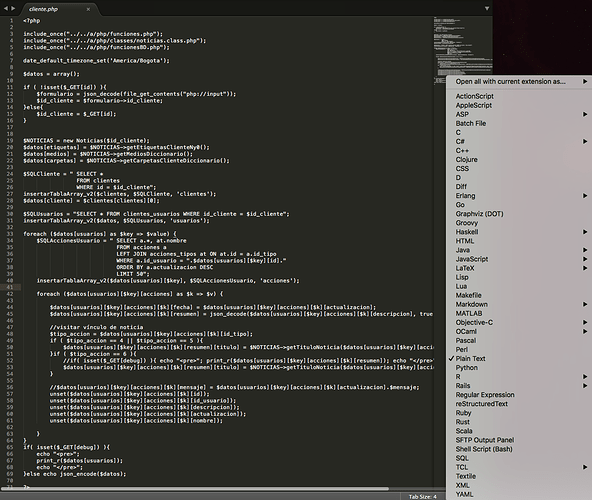Expand the Markdown submenu
Screen dimensions: 592x500
pyautogui.click(x=519, y=305)
